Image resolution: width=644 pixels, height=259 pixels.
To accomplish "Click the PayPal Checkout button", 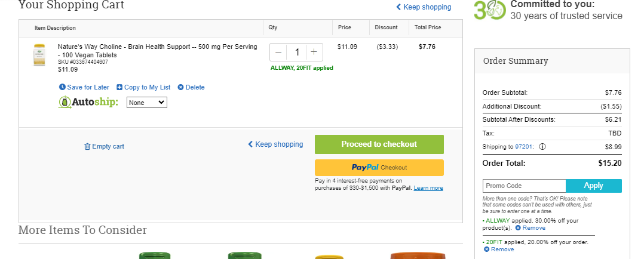I will [x=379, y=168].
